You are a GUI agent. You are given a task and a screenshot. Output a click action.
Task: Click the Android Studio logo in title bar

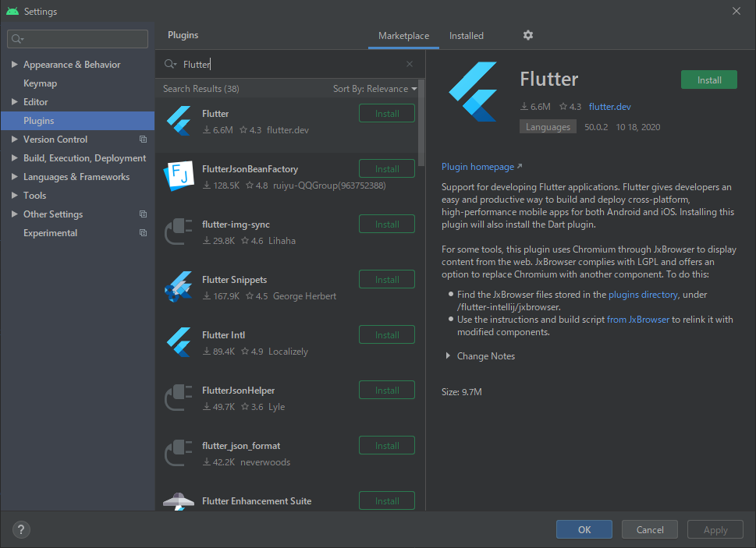coord(12,11)
